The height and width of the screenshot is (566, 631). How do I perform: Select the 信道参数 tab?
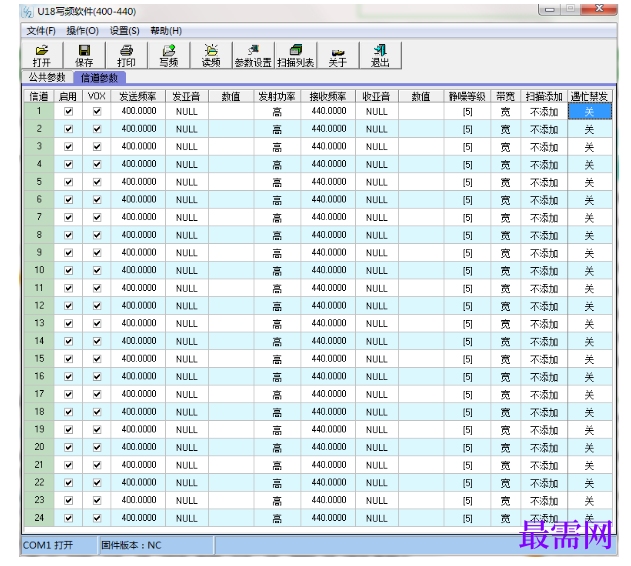click(99, 78)
